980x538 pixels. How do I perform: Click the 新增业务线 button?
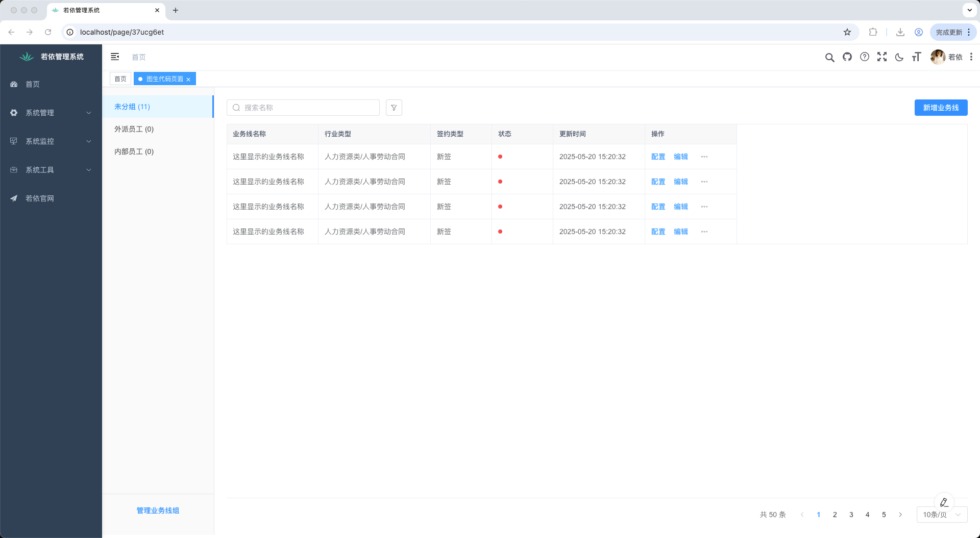(x=941, y=108)
